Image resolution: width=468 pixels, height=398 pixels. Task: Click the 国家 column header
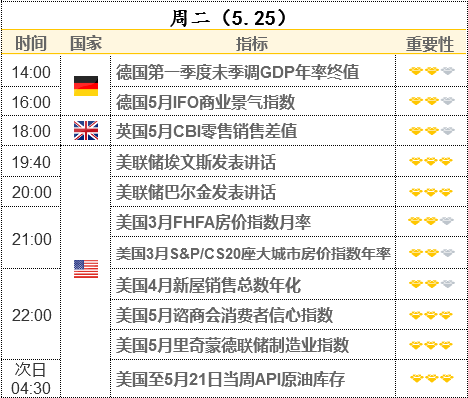point(86,43)
